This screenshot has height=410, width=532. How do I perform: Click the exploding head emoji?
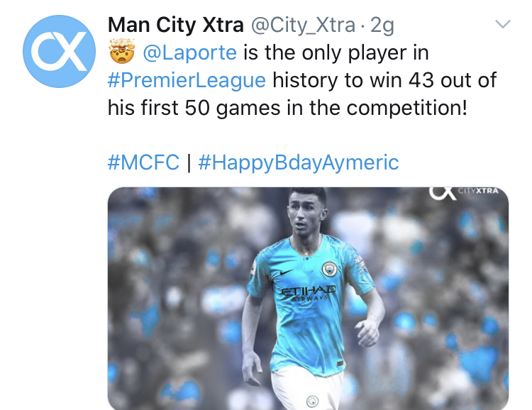point(122,51)
